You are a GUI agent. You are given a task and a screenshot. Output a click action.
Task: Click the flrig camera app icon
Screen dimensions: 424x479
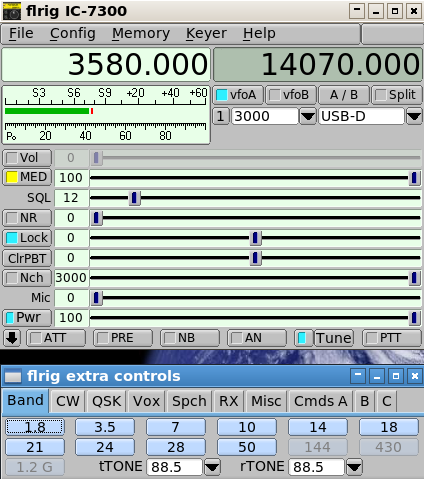tap(12, 11)
